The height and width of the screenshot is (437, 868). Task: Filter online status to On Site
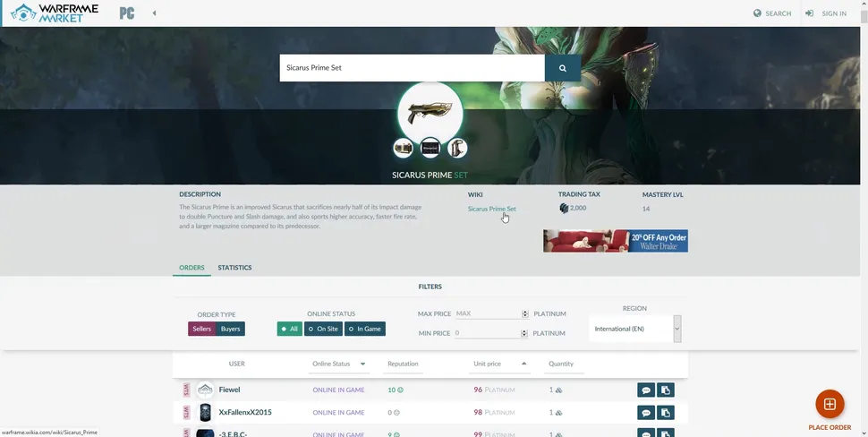pos(323,329)
